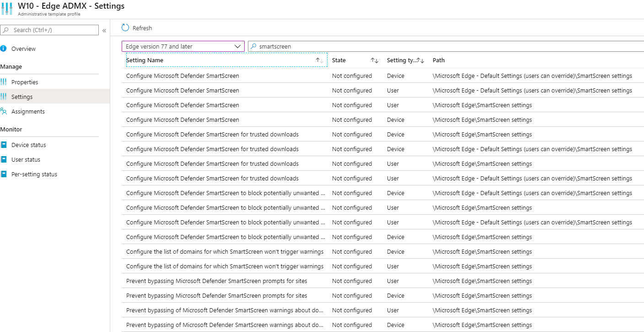
Task: Sort the State column using arrows
Action: (375, 60)
